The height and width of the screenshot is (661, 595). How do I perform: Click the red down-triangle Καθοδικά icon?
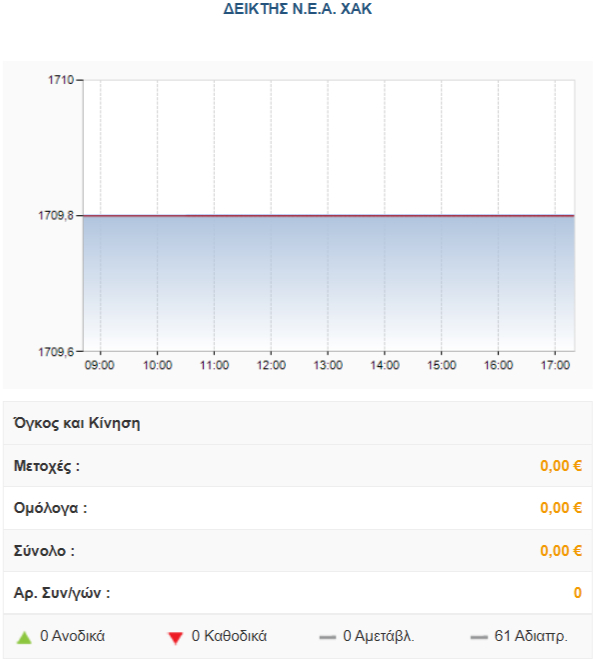[175, 638]
